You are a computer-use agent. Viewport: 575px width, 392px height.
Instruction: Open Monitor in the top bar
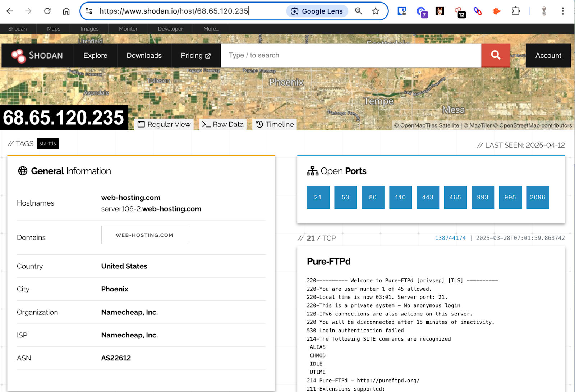(x=128, y=29)
